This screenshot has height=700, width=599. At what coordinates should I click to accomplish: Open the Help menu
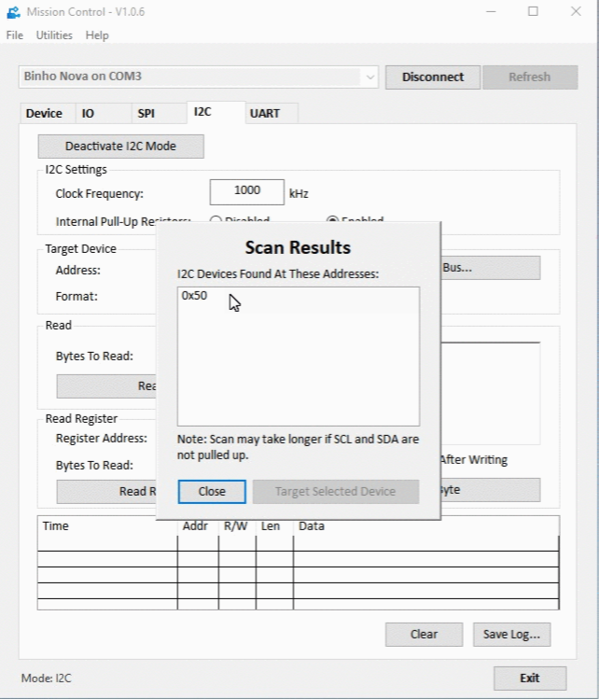97,35
